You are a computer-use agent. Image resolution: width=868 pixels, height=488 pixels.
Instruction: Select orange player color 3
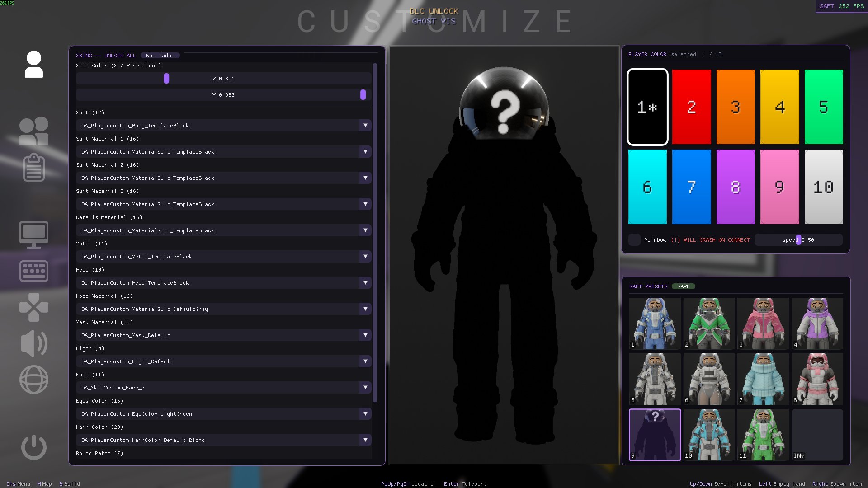pyautogui.click(x=736, y=107)
